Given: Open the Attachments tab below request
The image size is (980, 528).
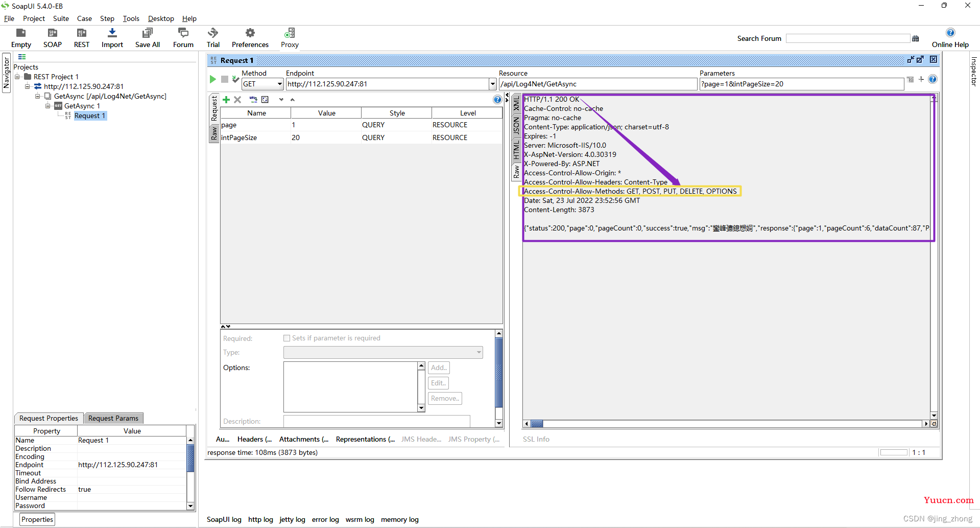Looking at the screenshot, I should (304, 439).
